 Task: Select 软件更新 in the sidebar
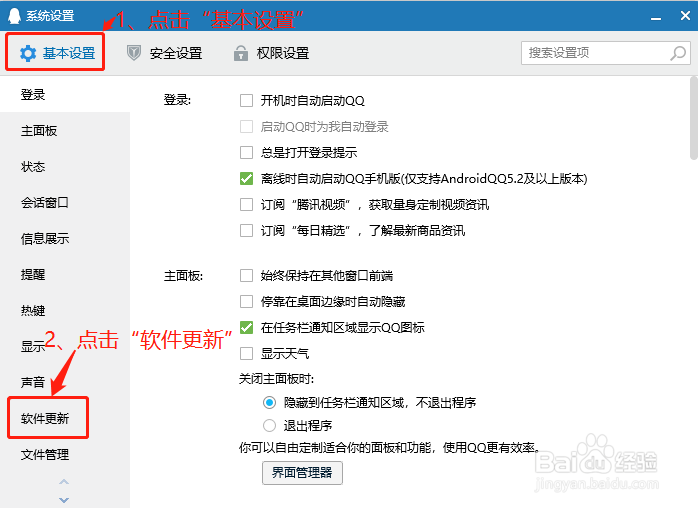click(x=65, y=418)
